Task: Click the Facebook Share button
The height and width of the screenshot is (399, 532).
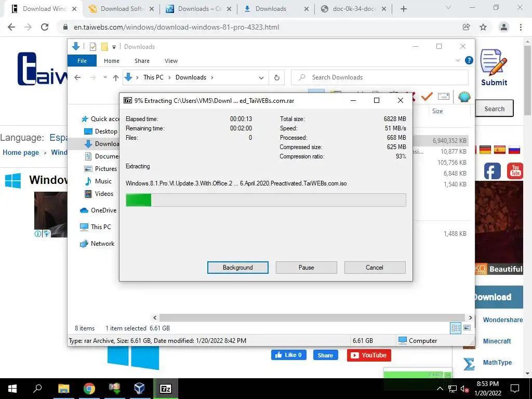Action: 325,355
